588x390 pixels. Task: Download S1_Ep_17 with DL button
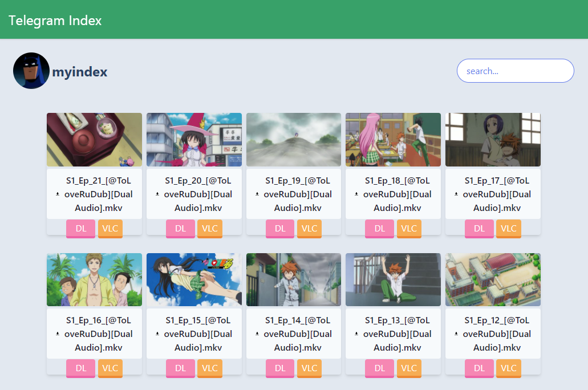point(479,229)
